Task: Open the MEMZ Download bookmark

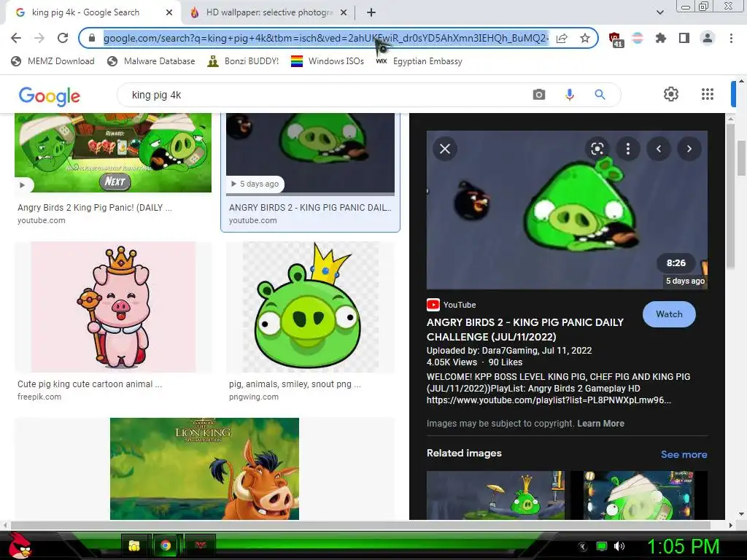Action: coord(53,61)
